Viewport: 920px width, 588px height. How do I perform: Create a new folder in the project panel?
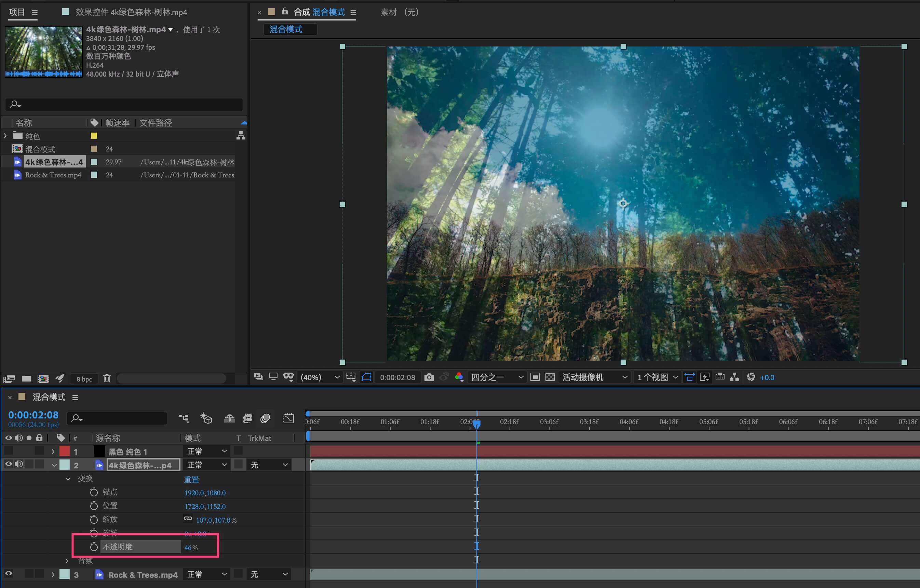click(x=26, y=379)
